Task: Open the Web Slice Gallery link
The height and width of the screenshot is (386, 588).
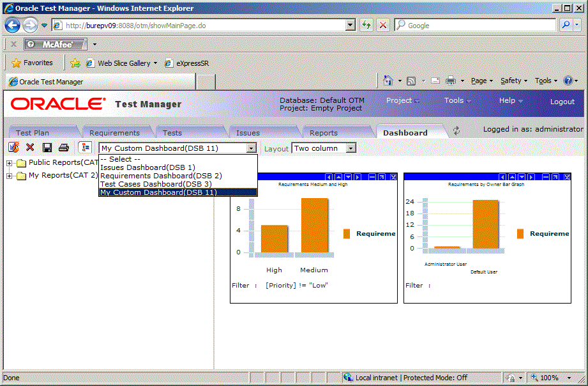Action: pyautogui.click(x=121, y=63)
